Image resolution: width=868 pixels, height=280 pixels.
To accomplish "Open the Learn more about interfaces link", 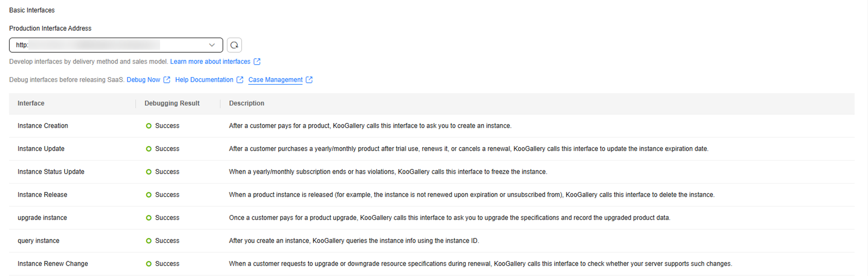I will [210, 62].
